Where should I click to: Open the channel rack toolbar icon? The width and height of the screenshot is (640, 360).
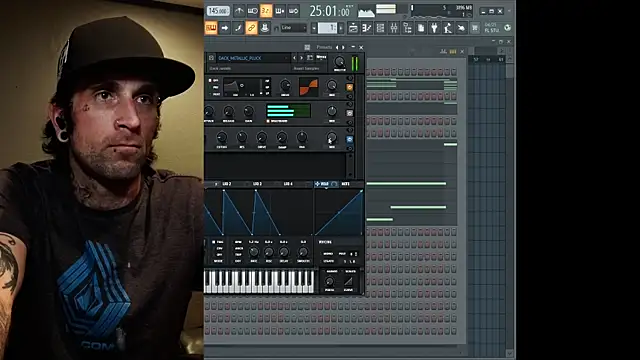coord(380,28)
